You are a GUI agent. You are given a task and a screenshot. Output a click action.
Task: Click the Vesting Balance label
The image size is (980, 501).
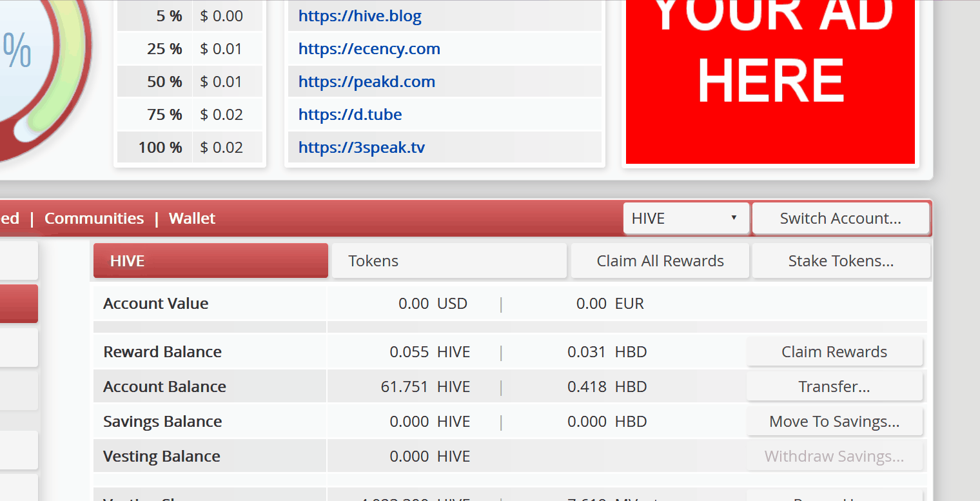[x=162, y=457]
